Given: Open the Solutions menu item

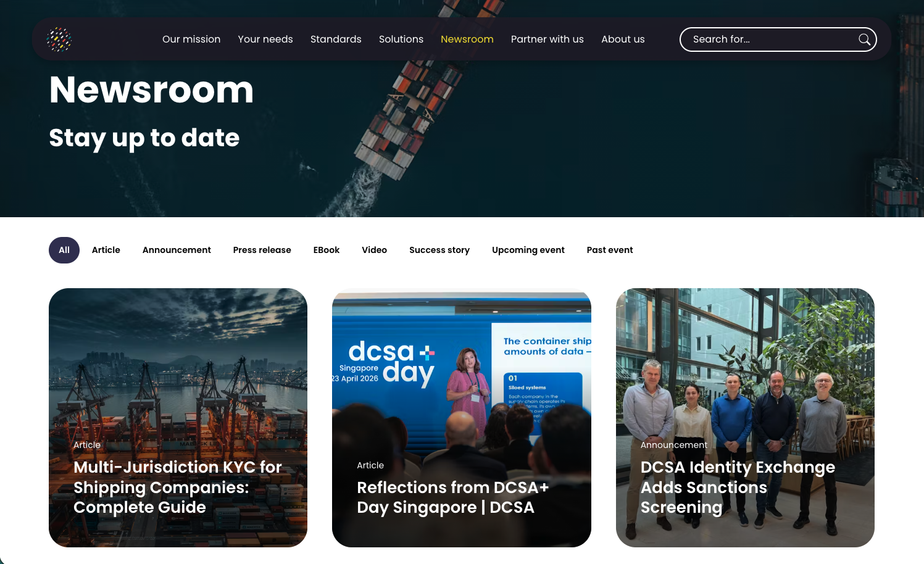Looking at the screenshot, I should pyautogui.click(x=401, y=39).
